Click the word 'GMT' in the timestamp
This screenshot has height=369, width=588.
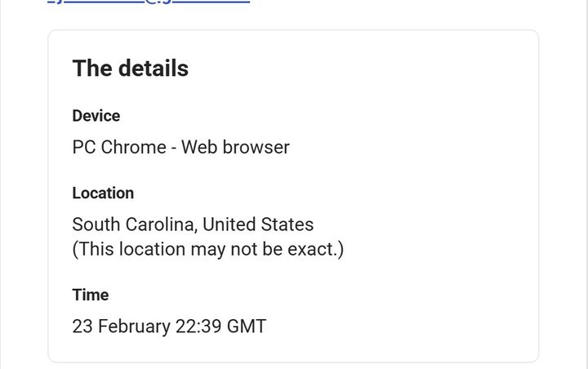pos(246,326)
